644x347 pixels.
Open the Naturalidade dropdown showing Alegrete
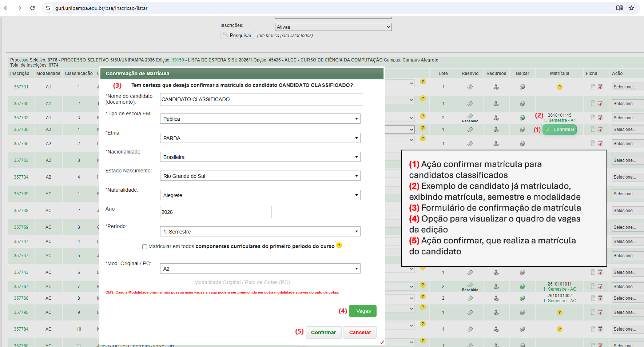[x=260, y=195]
